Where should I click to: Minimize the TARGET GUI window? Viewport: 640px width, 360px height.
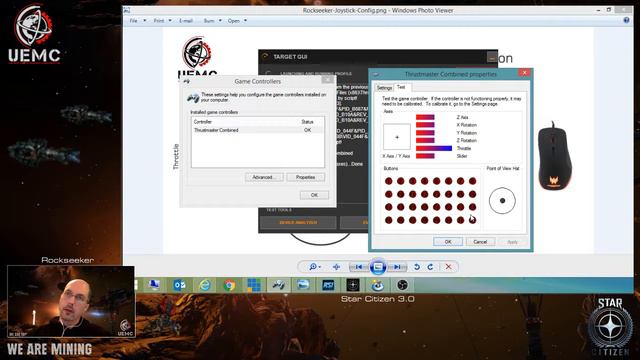click(492, 58)
